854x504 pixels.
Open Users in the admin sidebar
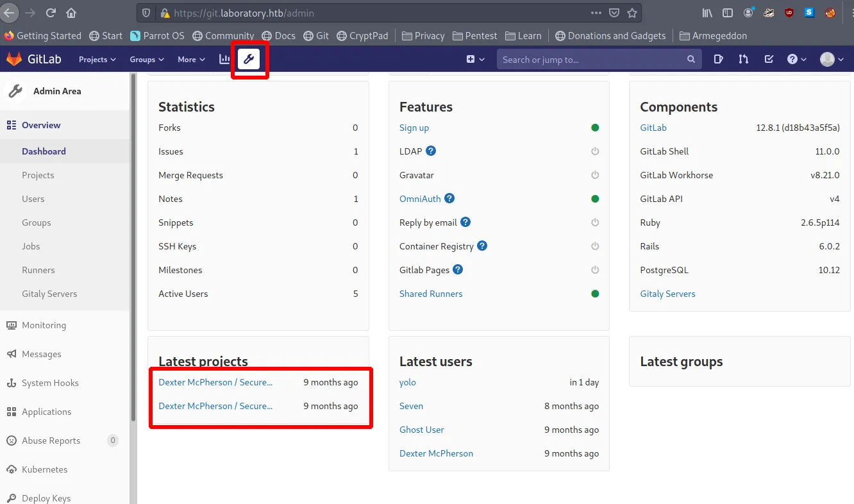[x=33, y=199]
